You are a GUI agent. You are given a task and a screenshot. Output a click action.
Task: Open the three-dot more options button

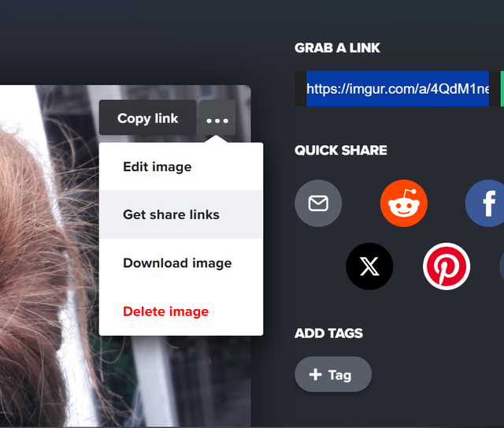(x=217, y=117)
